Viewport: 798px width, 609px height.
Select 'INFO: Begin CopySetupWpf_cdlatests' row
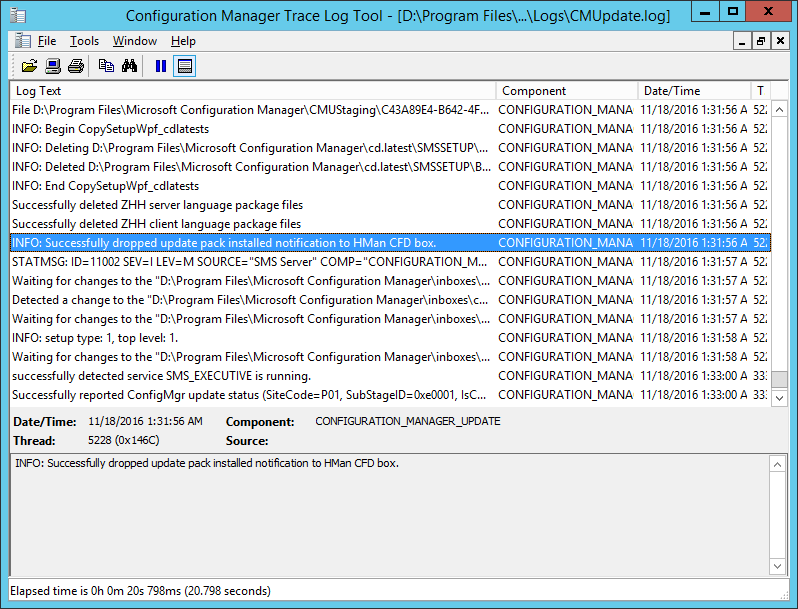click(390, 129)
